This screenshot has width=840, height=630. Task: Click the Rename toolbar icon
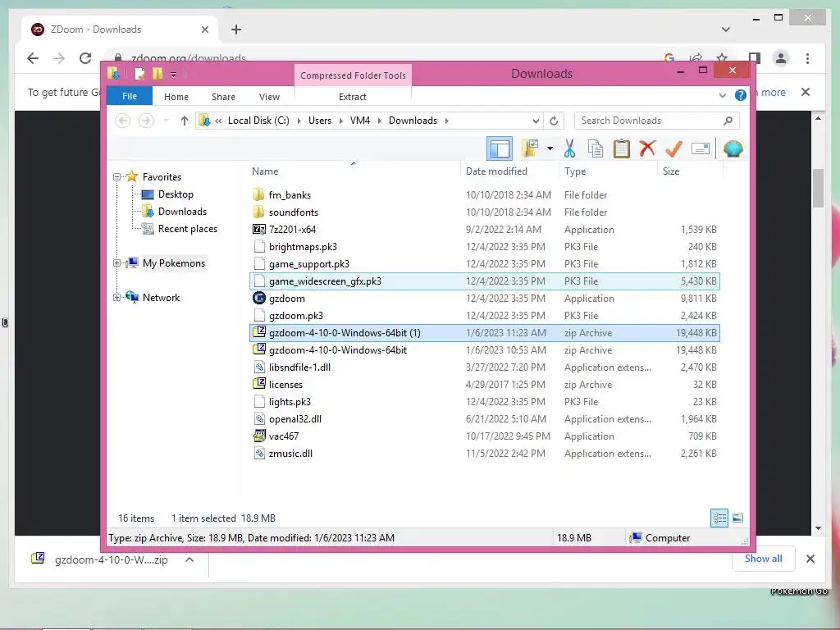coord(701,148)
